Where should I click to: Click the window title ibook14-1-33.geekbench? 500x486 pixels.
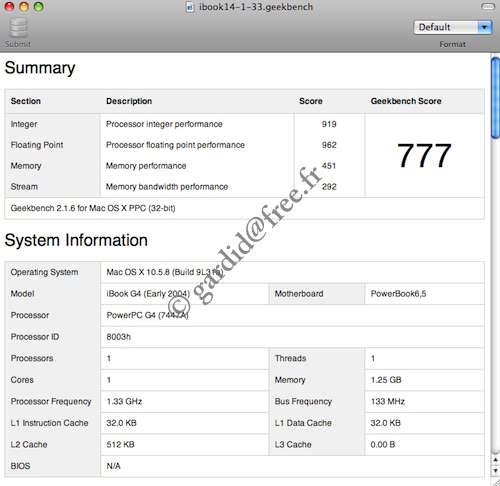pos(256,7)
